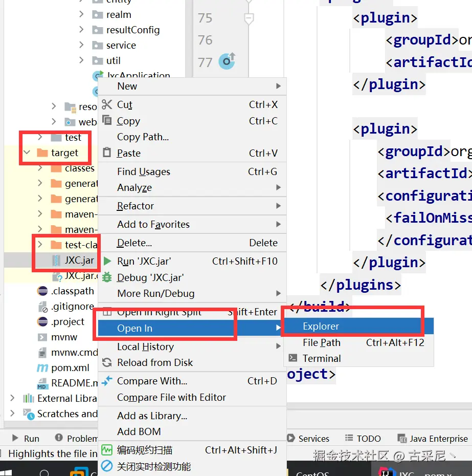Viewport: 472px width, 476px height.
Task: Collapse the target folder
Action: pos(27,152)
